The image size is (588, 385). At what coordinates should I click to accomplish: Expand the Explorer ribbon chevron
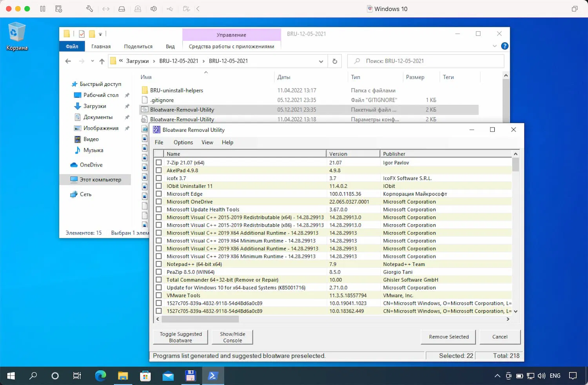[x=494, y=46]
